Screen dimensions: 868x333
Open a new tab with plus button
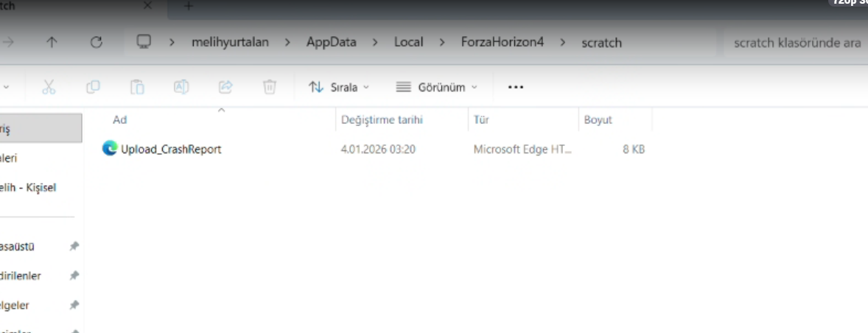pos(189,7)
